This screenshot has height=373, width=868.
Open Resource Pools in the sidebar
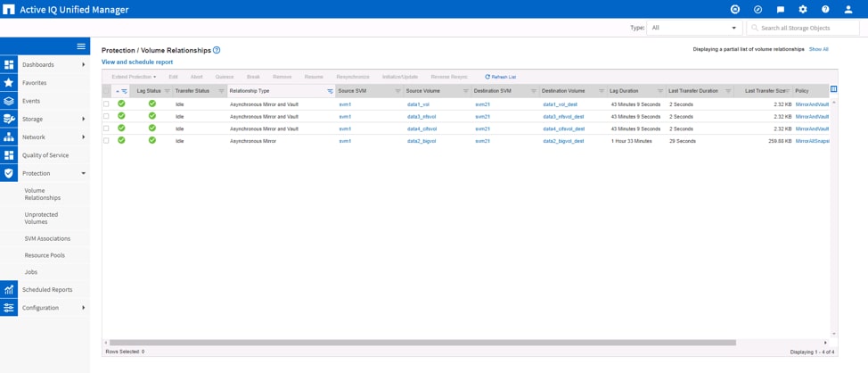tap(45, 255)
